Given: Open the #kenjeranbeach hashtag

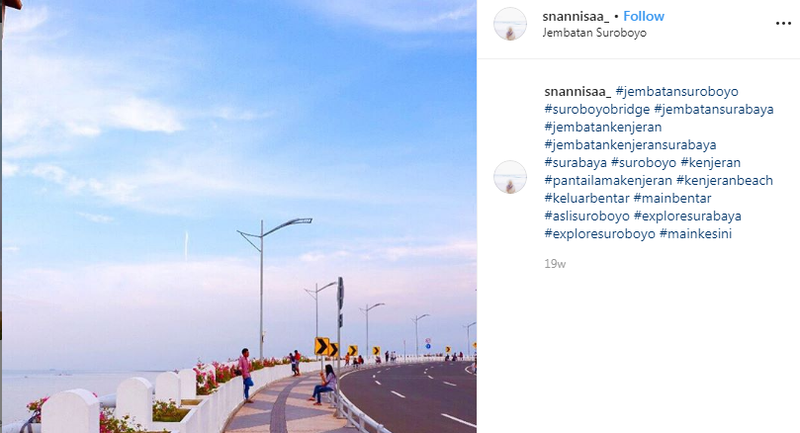Looking at the screenshot, I should click(x=724, y=181).
